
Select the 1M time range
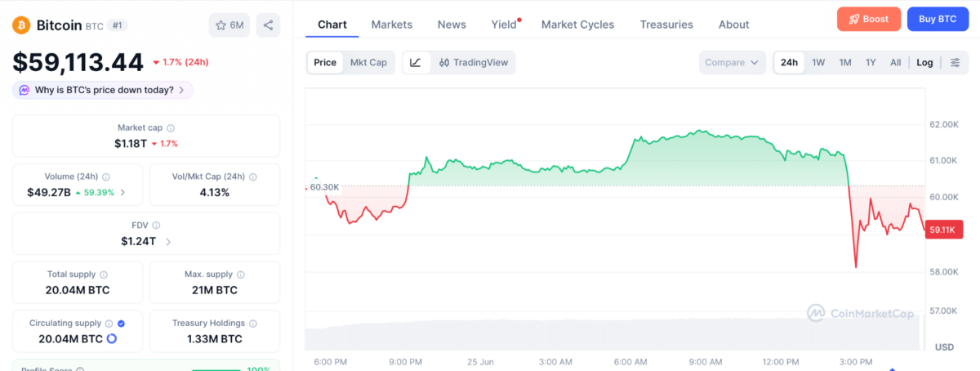click(845, 62)
